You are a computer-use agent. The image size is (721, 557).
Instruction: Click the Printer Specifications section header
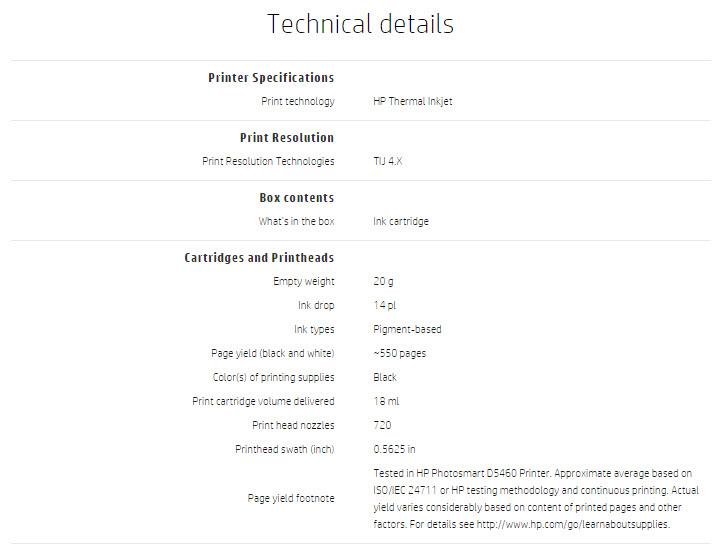click(271, 78)
